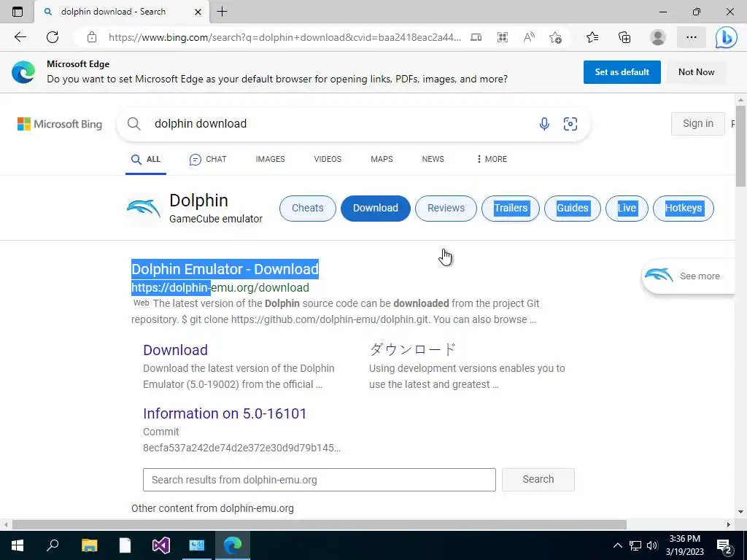Switch to the CHAT tab
The height and width of the screenshot is (560, 747).
208,159
